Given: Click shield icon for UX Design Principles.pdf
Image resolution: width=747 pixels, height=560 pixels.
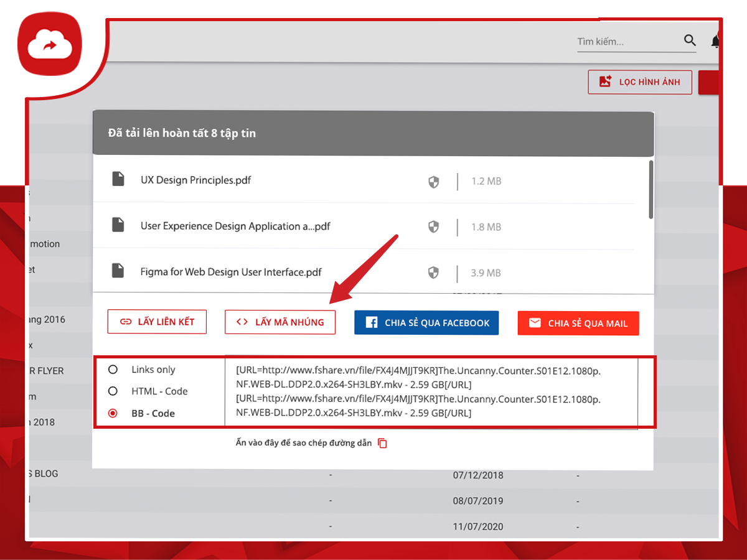Looking at the screenshot, I should pyautogui.click(x=434, y=182).
